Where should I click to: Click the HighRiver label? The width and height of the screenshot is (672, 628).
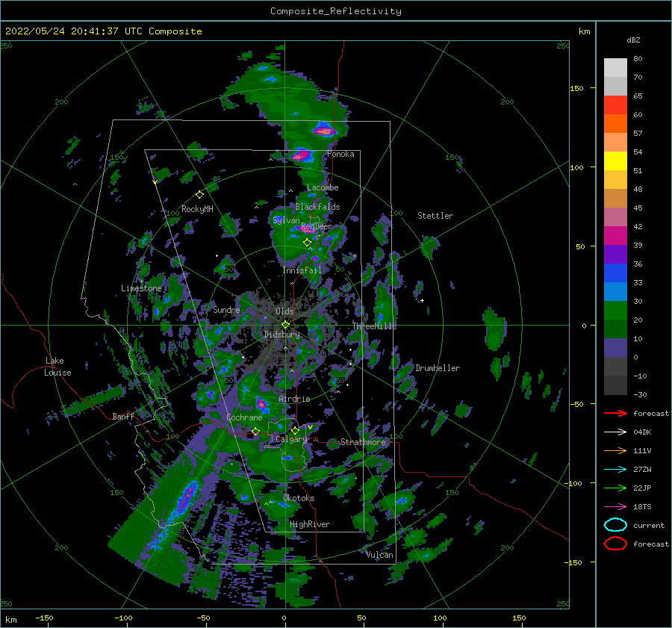[x=310, y=524]
